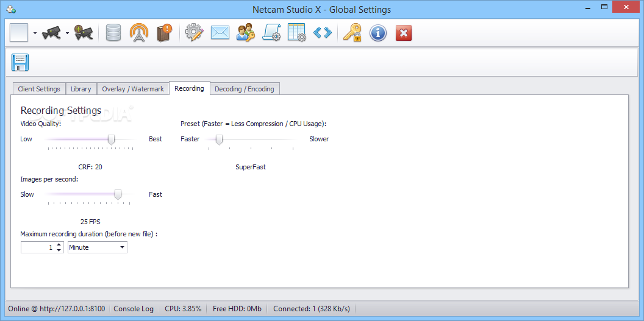Click Console Log in the status bar
The width and height of the screenshot is (644, 321).
coord(134,309)
